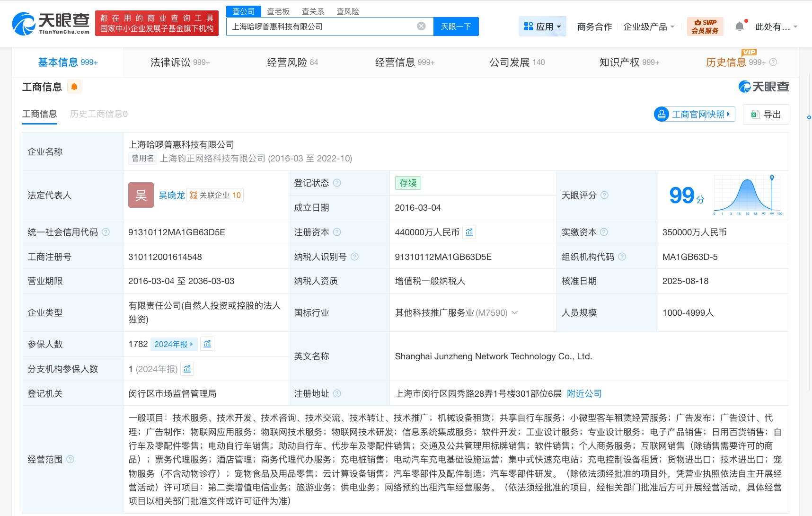Clear the search box with the X icon
The image size is (812, 516).
pyautogui.click(x=421, y=26)
